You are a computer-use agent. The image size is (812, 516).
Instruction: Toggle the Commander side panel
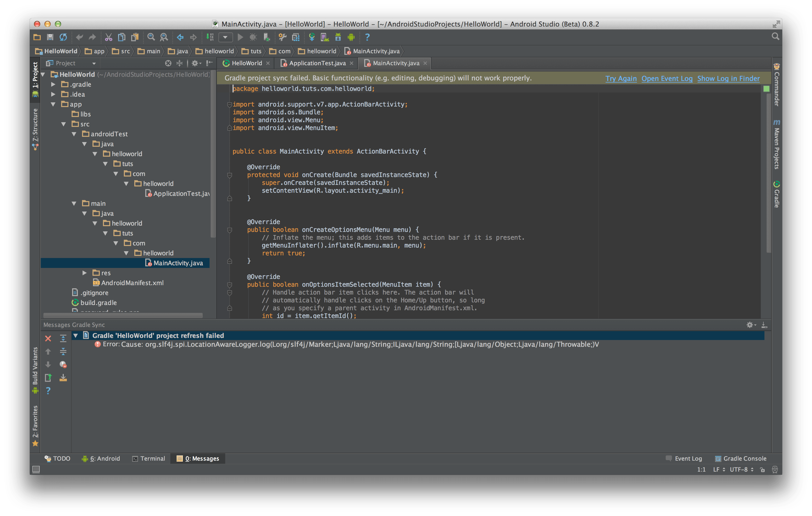pyautogui.click(x=776, y=85)
